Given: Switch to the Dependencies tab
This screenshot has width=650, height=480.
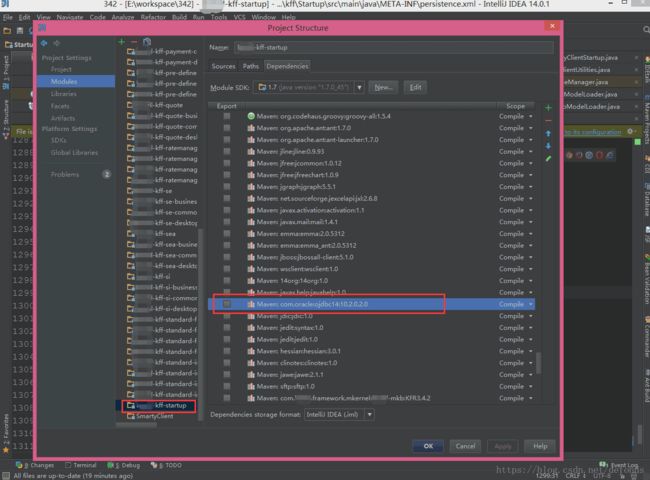Looking at the screenshot, I should (287, 66).
